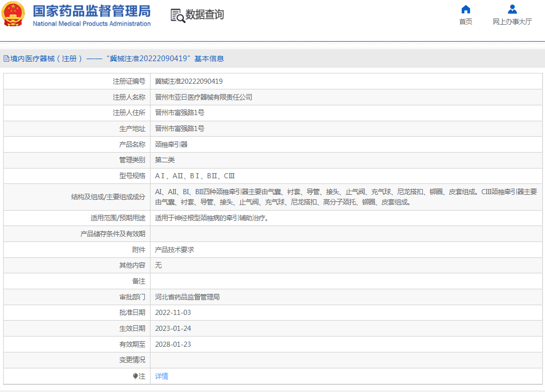Click the 其他内容 row label
The height and width of the screenshot is (392, 545).
click(132, 265)
